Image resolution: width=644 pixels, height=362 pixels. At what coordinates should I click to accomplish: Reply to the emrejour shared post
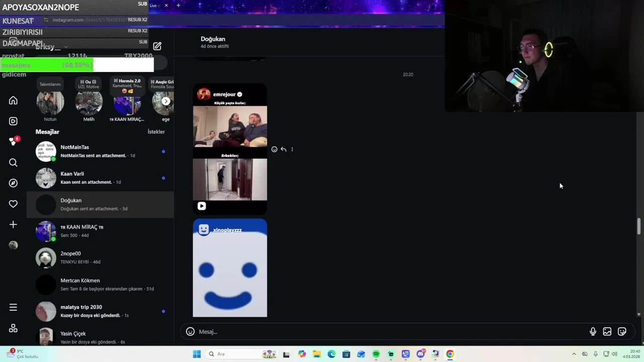[x=283, y=149]
